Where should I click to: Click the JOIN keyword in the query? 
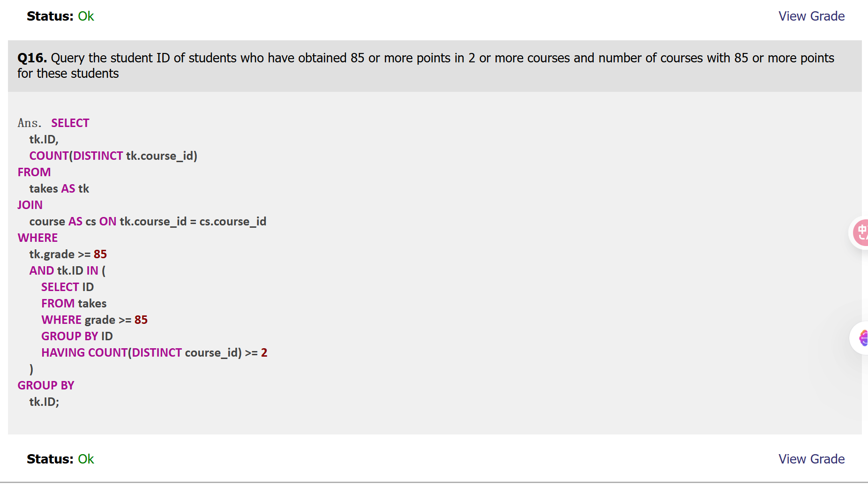point(30,205)
